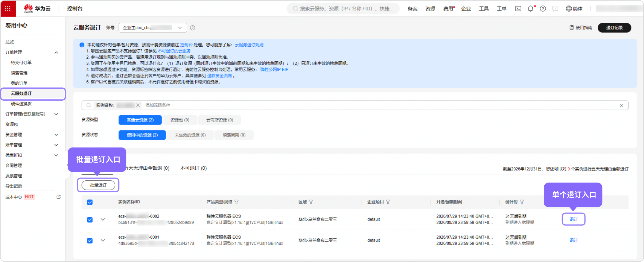Open the 资源 top menu
This screenshot has width=644, height=262.
(430, 9)
